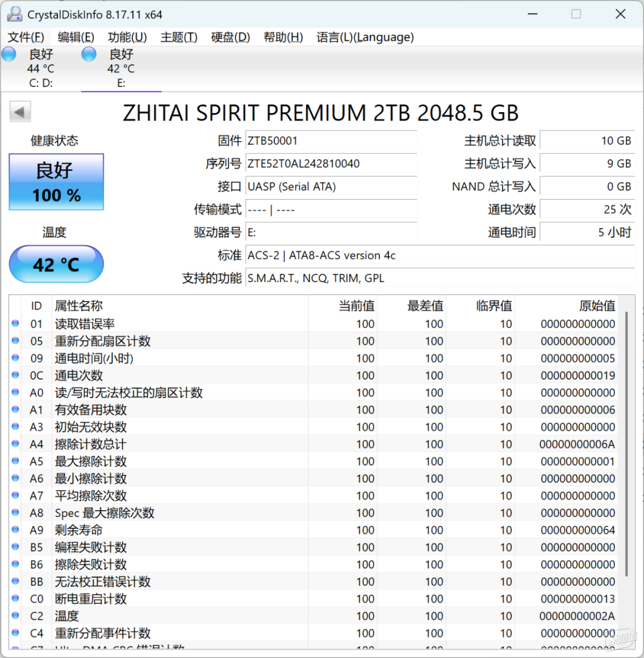The image size is (644, 658).
Task: Click the blue status dot on row A5 最大擦除计数
Action: 16,461
